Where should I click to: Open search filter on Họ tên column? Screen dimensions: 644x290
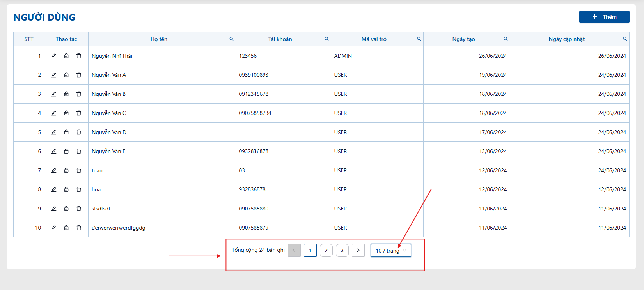coord(232,39)
